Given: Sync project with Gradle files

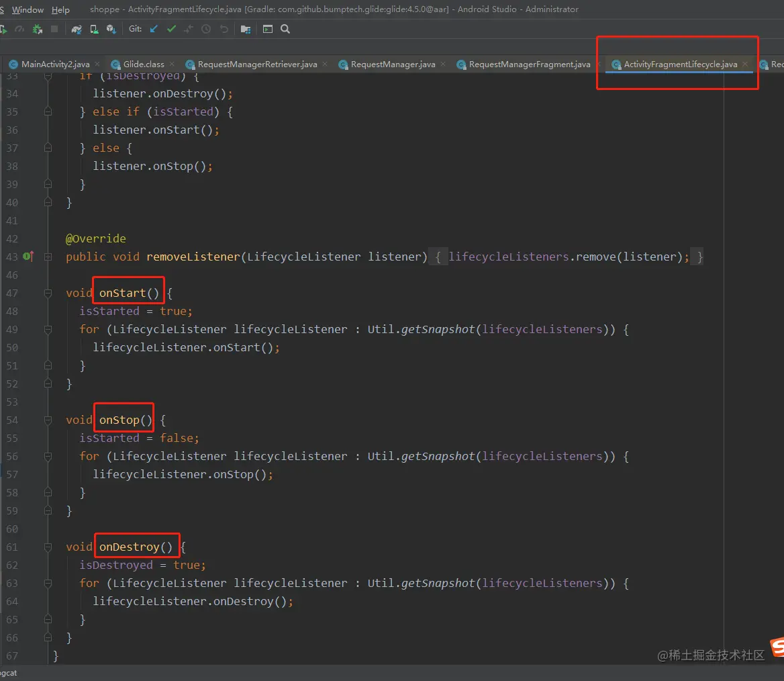Looking at the screenshot, I should [x=77, y=29].
